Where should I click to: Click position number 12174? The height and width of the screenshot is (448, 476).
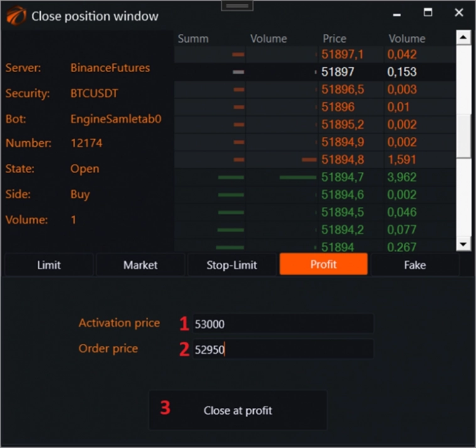tap(86, 143)
